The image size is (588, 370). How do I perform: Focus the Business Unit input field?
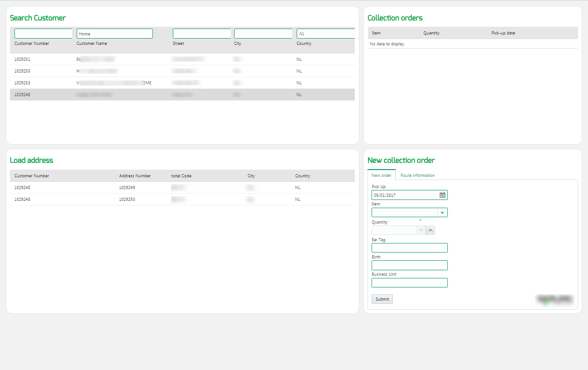[x=410, y=283]
